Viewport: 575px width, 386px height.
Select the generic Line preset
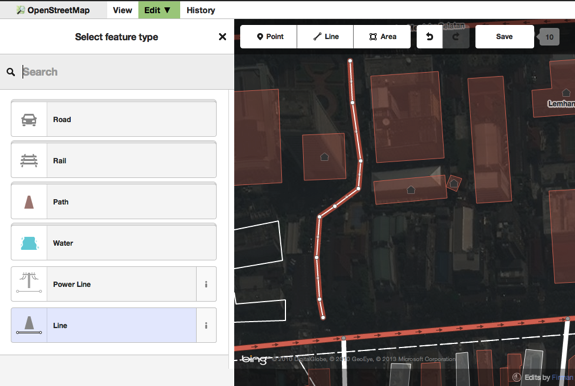(x=104, y=325)
